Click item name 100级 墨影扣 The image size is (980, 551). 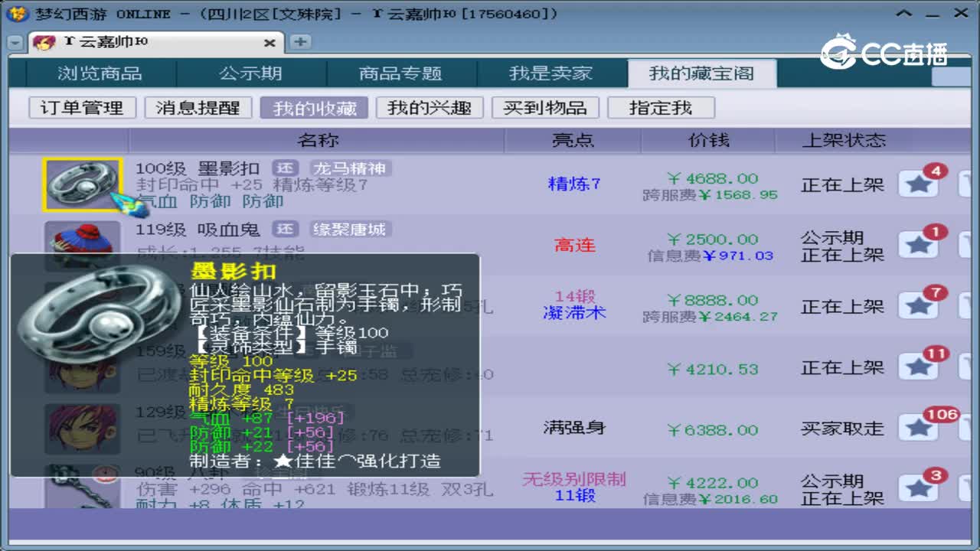tap(198, 168)
